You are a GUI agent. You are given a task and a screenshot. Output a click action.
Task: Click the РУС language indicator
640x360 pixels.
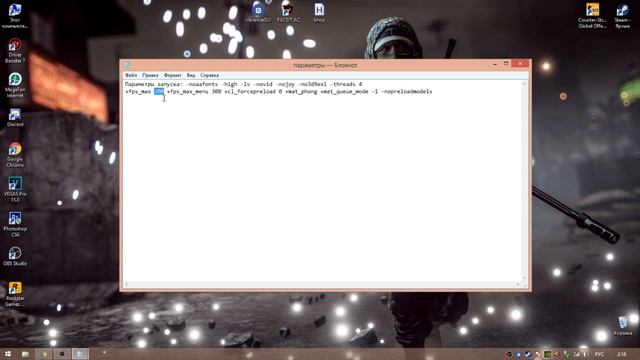(x=599, y=354)
